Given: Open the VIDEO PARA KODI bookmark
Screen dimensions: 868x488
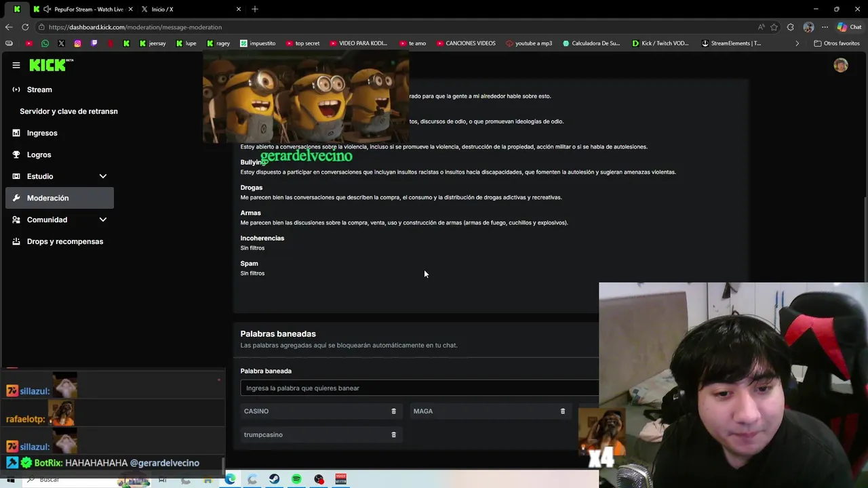Looking at the screenshot, I should click(359, 43).
